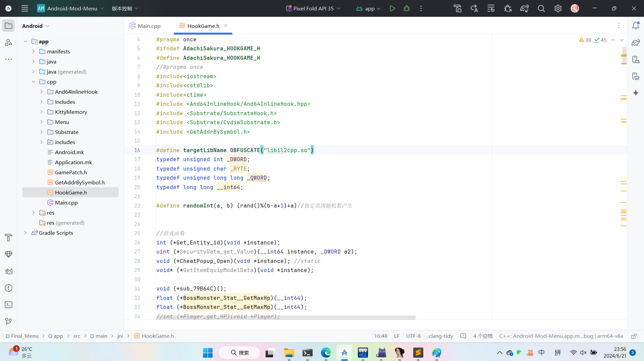Open the Git version control tool window

coord(9,322)
